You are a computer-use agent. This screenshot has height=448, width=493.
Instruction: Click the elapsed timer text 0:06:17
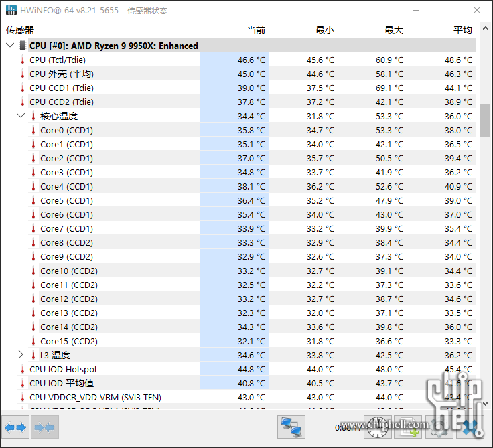pos(348,427)
